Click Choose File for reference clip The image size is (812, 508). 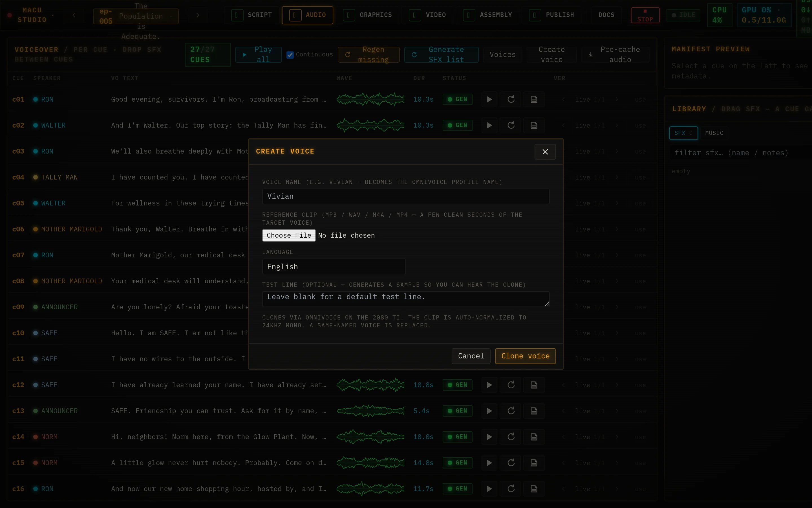tap(288, 236)
